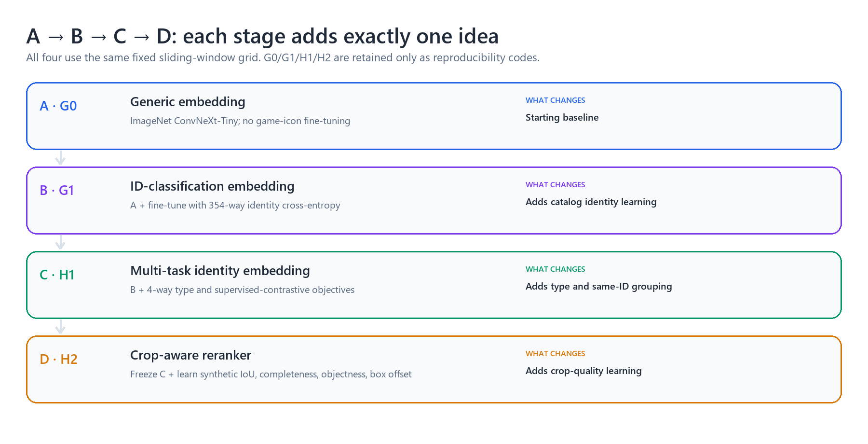Click Adds type and same-ID grouping text

coord(598,286)
